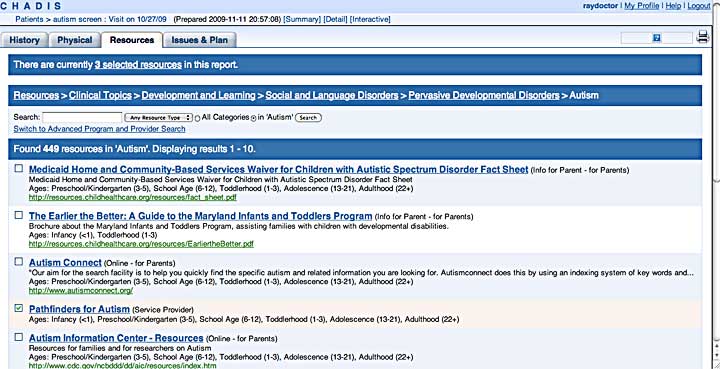Image resolution: width=720 pixels, height=369 pixels.
Task: Open the EarliertheBetter.pdf URL link
Action: click(141, 244)
